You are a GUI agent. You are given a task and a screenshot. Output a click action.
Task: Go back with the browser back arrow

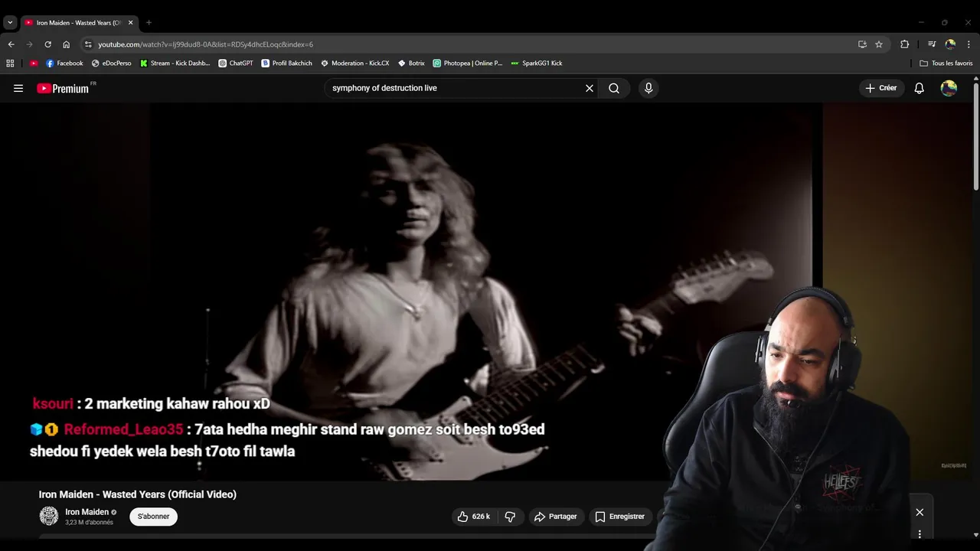11,44
